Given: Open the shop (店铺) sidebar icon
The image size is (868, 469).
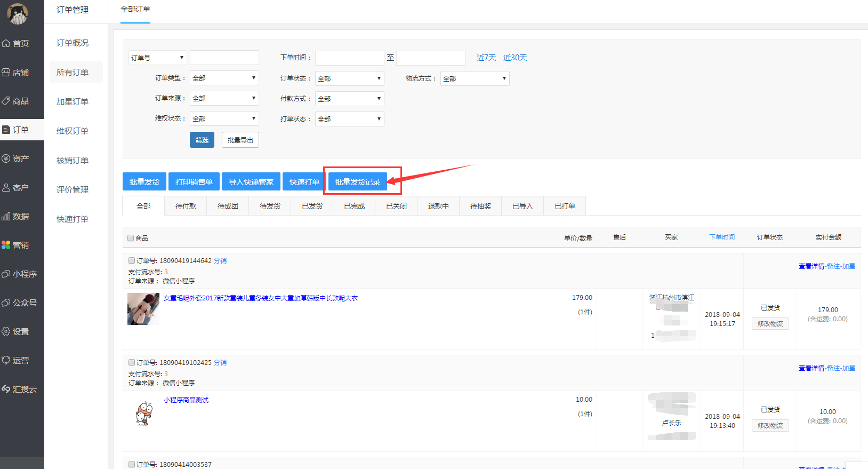Looking at the screenshot, I should click(6, 72).
